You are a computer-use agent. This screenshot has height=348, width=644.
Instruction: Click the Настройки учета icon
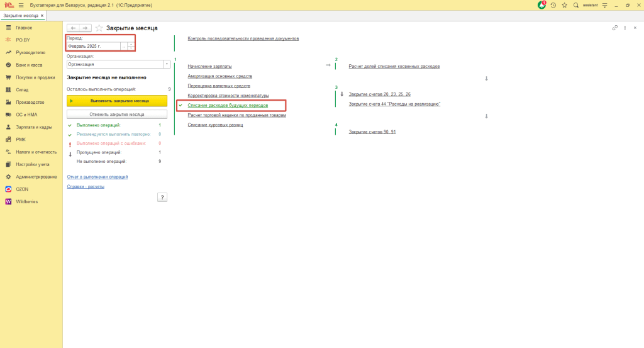8,164
